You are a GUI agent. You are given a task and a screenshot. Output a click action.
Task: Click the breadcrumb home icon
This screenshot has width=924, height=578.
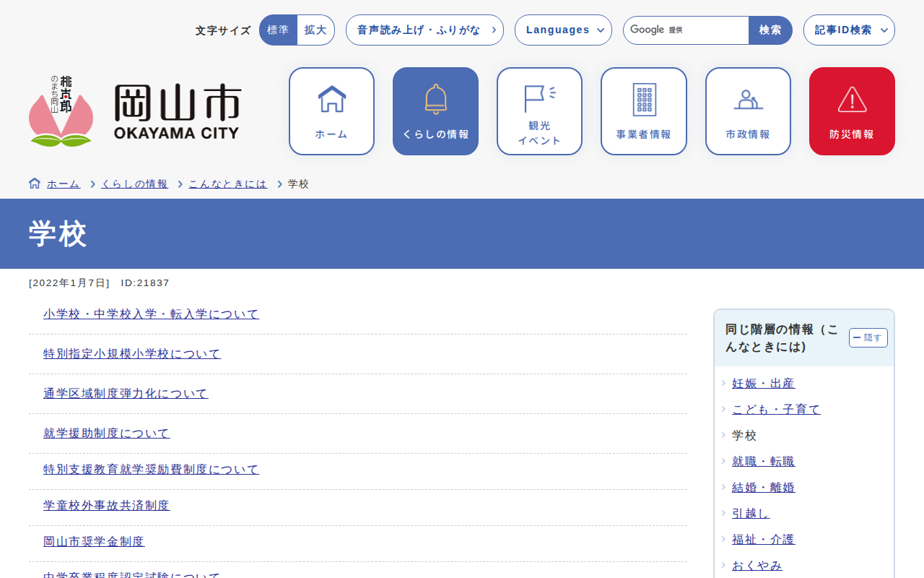(35, 184)
